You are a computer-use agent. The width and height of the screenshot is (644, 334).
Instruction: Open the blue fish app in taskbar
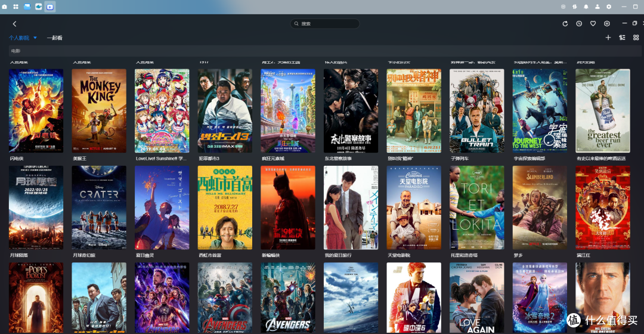pyautogui.click(x=39, y=7)
